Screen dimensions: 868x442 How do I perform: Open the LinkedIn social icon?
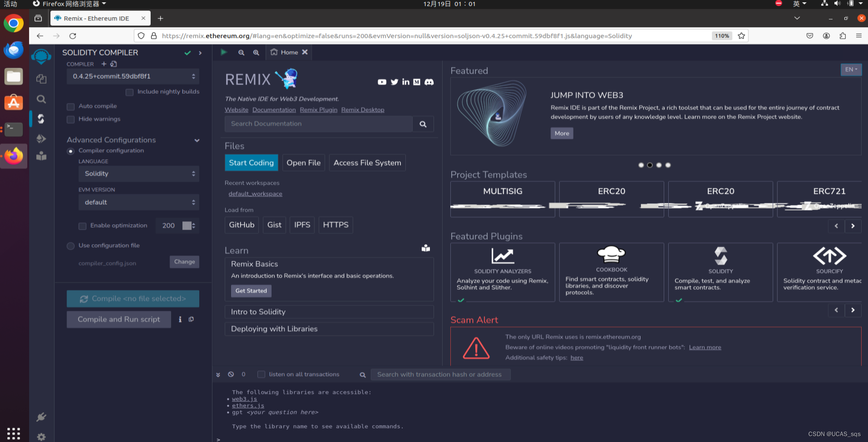click(406, 82)
